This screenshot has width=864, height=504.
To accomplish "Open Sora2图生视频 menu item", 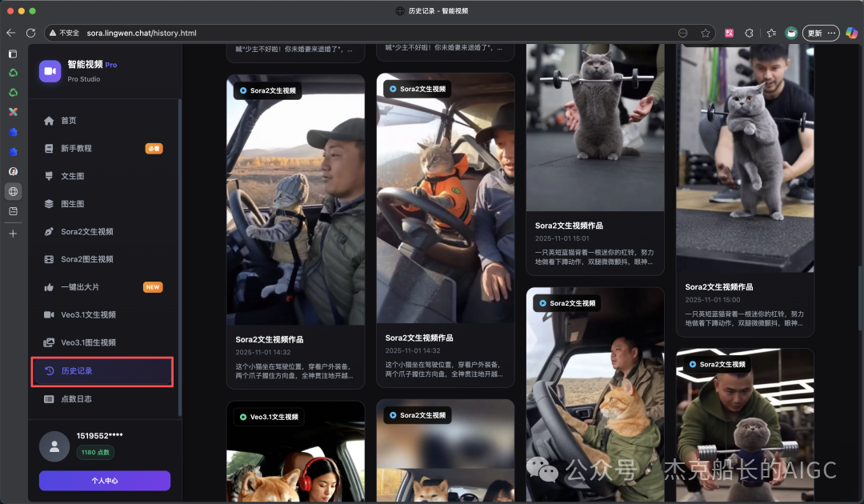I will [x=104, y=259].
